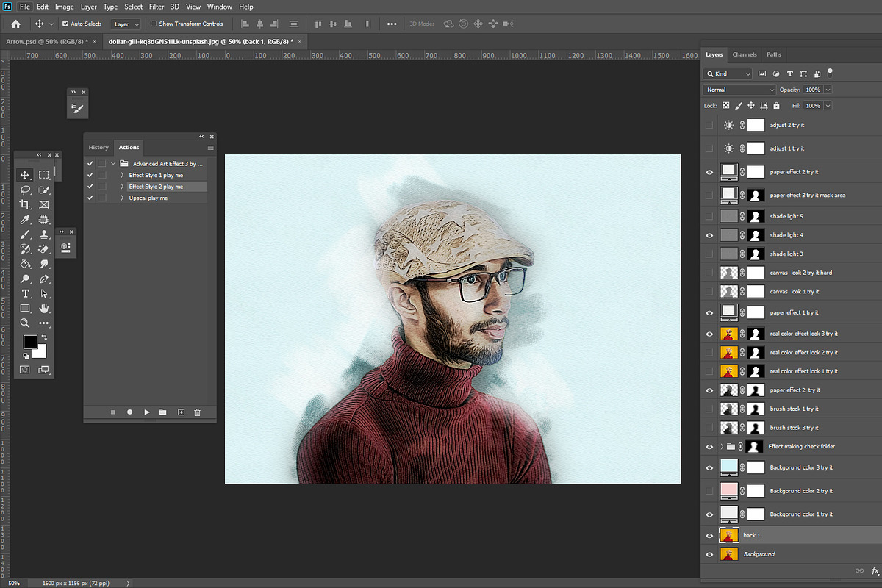Screen dimensions: 882x588
Task: Switch to the History tab
Action: 98,148
